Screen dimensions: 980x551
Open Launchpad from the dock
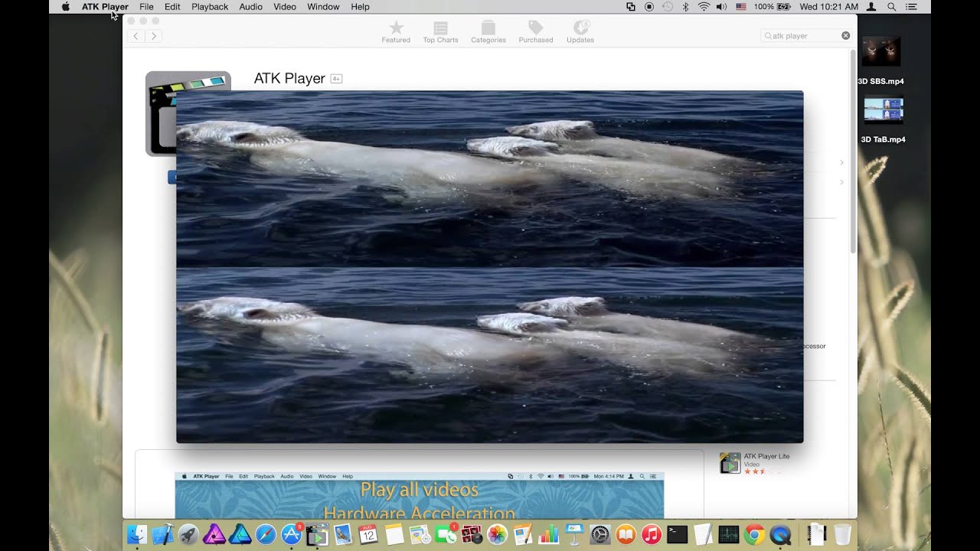pos(188,535)
